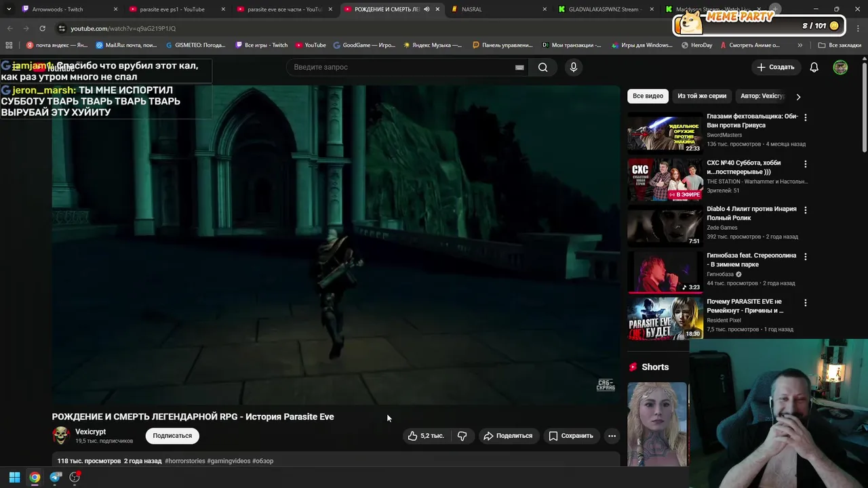Screen dimensions: 868x488
Task: View site information icon in address bar
Action: coord(62,28)
